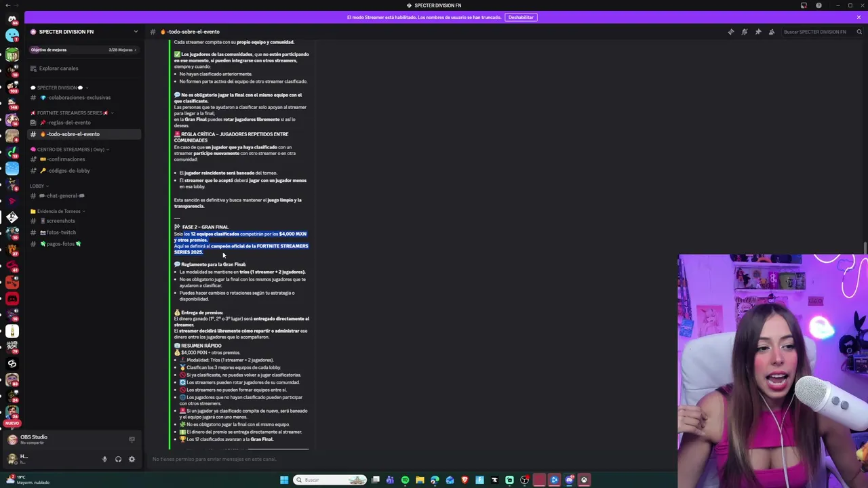Open the Discord help question-mark icon
The height and width of the screenshot is (488, 868).
[818, 5]
